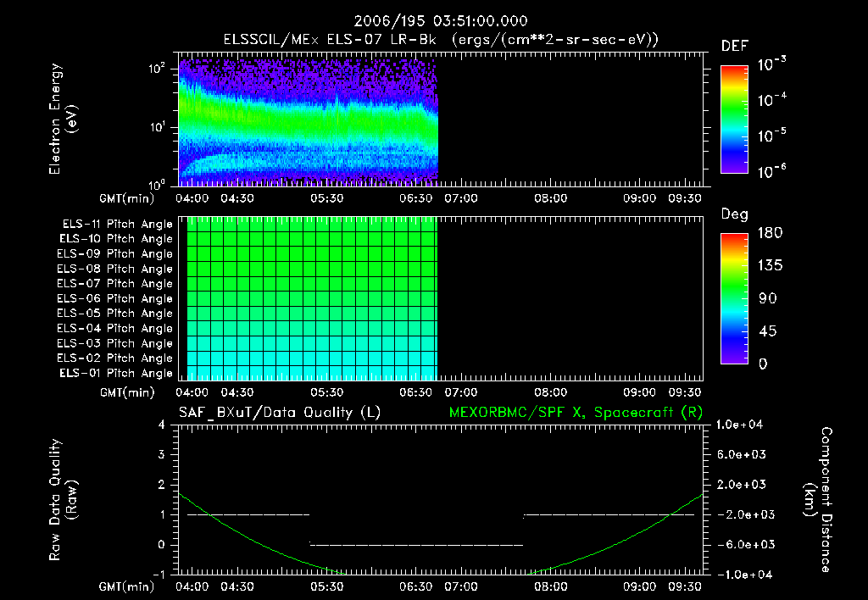Click the 90 degree scale value
Image resolution: width=868 pixels, height=600 pixels.
(768, 299)
